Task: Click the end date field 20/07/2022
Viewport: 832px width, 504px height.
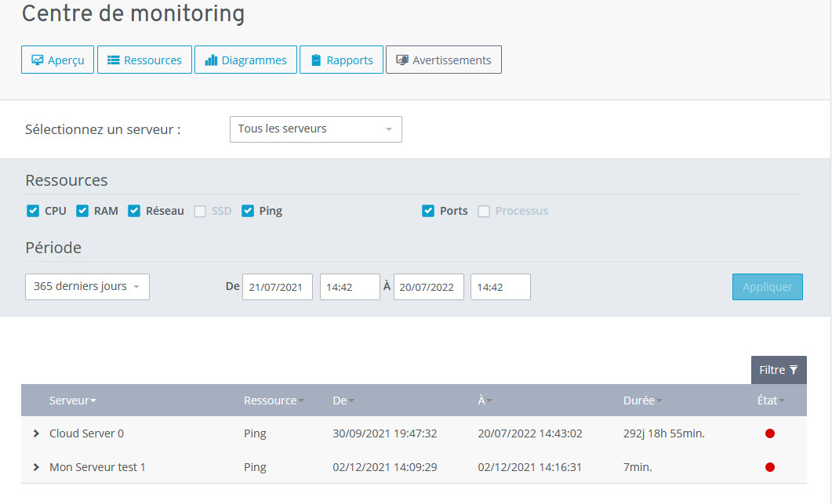Action: (x=429, y=287)
